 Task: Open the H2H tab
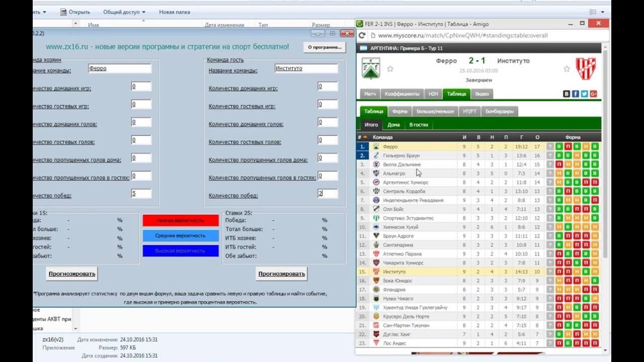click(x=432, y=94)
